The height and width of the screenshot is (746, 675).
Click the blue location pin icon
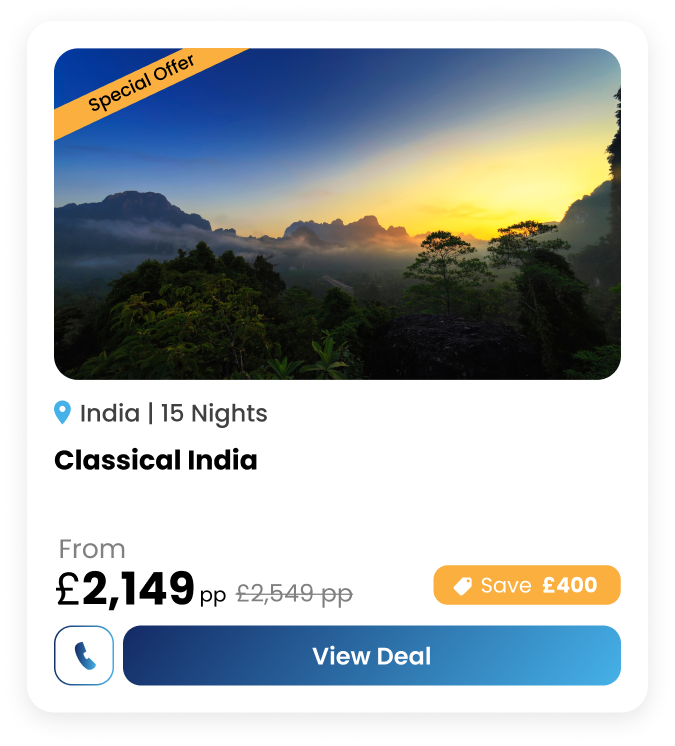coord(62,412)
